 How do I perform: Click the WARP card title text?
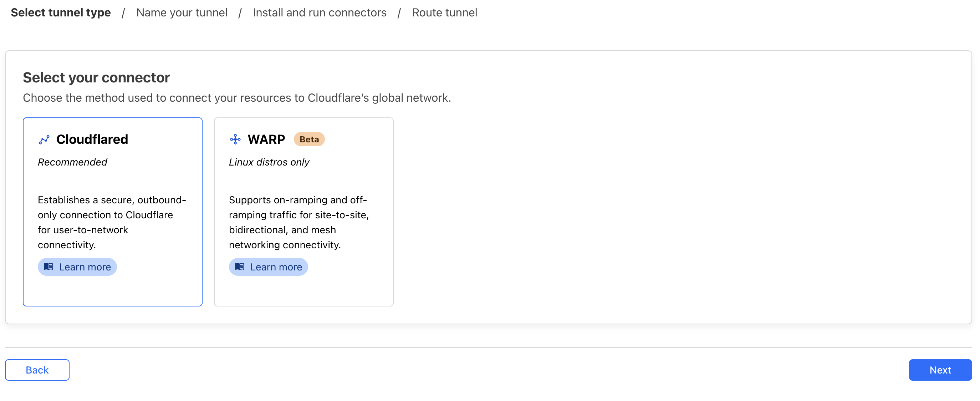[266, 139]
